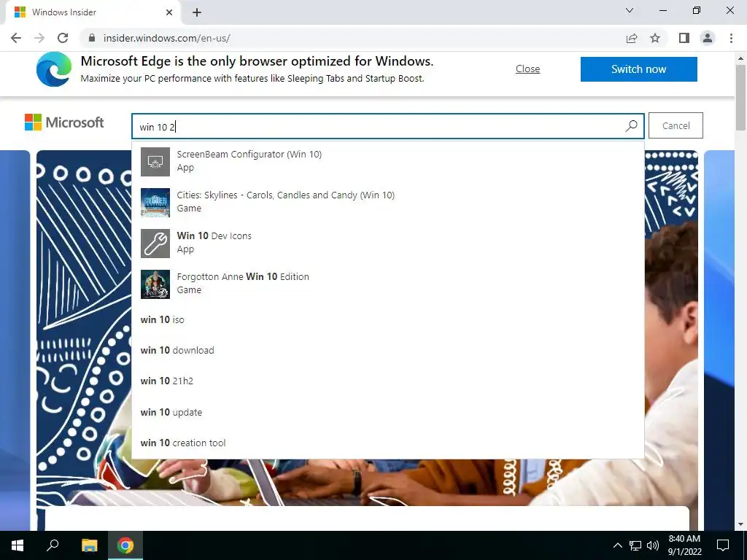Reload the current page
This screenshot has height=560, width=747.
coord(63,38)
